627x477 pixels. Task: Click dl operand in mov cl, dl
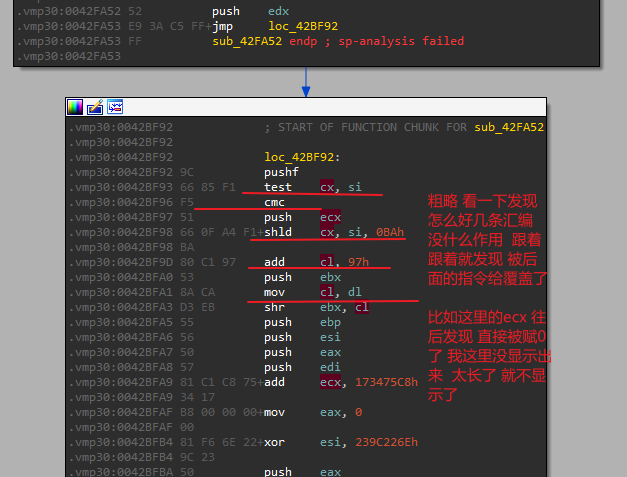(355, 292)
